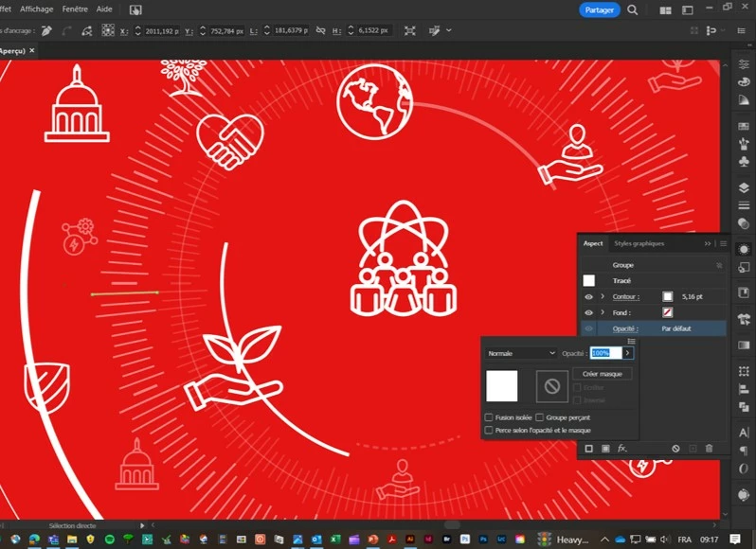Toggle visibility of Fond attribute
The image size is (756, 549).
tap(588, 312)
